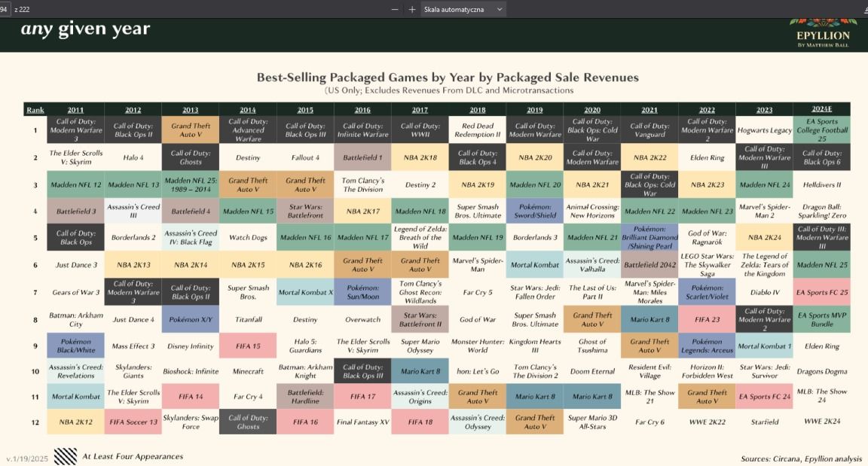Click the green EA Sports College Football 25 cell
The width and height of the screenshot is (868, 466).
822,130
